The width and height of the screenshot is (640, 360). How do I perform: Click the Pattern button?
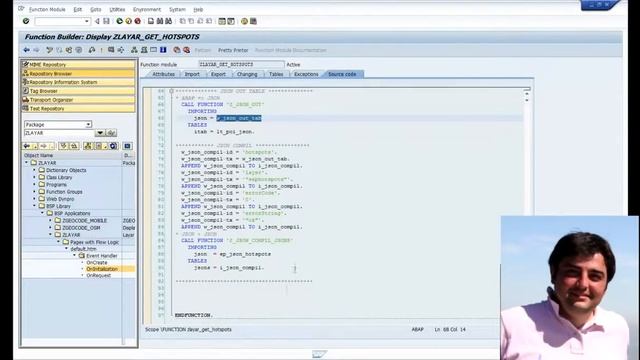[x=202, y=50]
